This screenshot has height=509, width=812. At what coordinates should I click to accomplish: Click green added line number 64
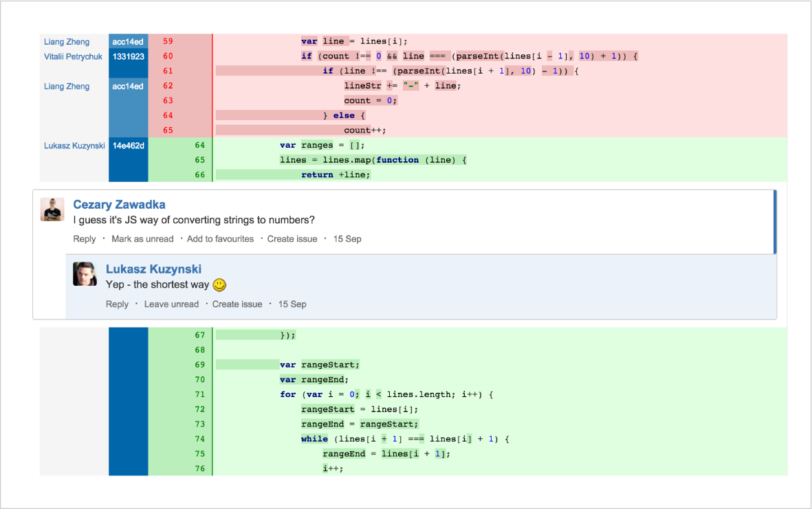[200, 145]
